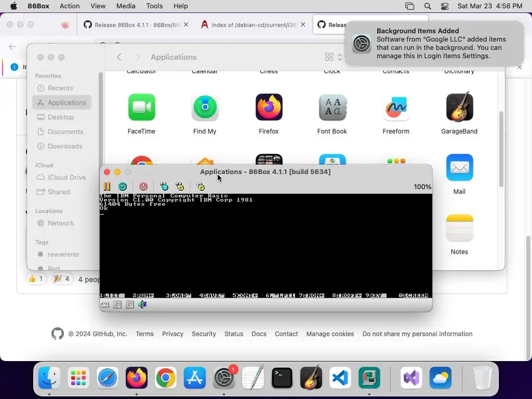Screen dimensions: 532x399
Task: Open Visual Studio Code from the Dock
Action: pos(340,378)
